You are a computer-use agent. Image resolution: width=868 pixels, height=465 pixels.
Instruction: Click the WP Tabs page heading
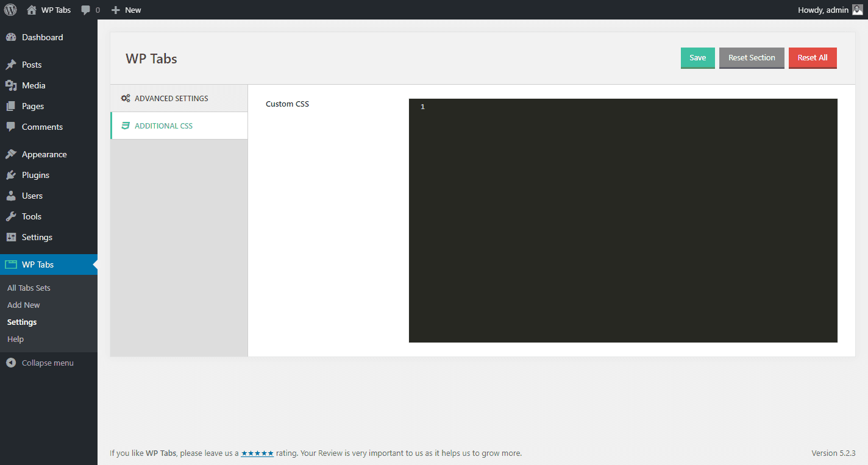tap(151, 59)
